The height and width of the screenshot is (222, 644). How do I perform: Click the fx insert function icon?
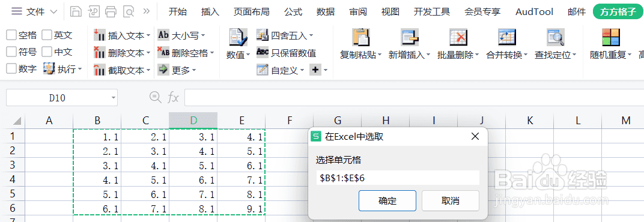click(x=173, y=98)
